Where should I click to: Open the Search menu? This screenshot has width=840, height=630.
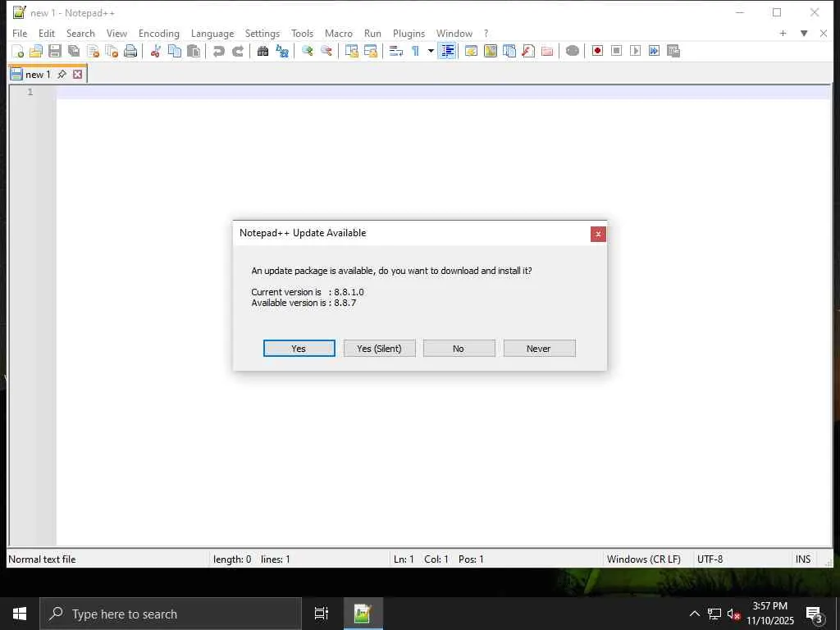[80, 33]
